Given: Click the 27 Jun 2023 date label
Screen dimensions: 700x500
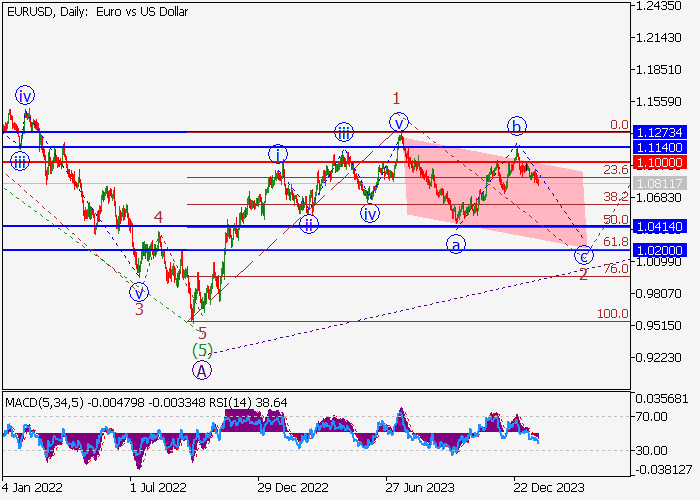Looking at the screenshot, I should pyautogui.click(x=420, y=487).
